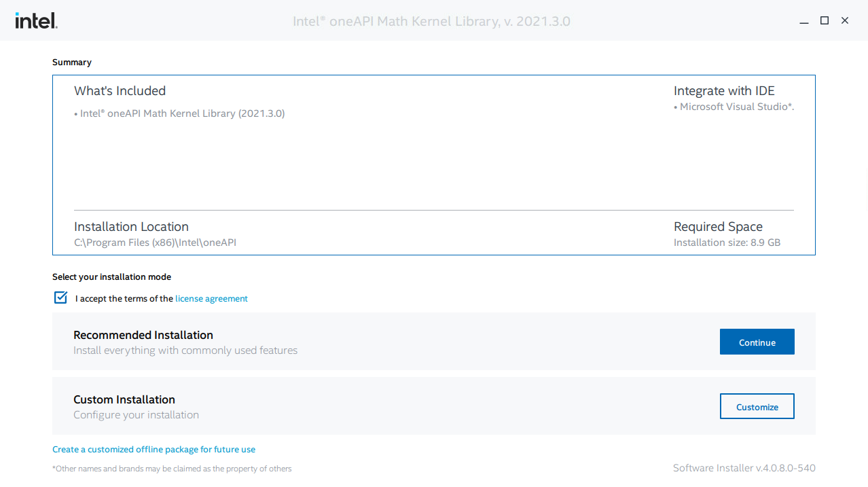Click the 'Custom Installation' title
Viewport: 868px width, 487px height.
[x=124, y=399]
